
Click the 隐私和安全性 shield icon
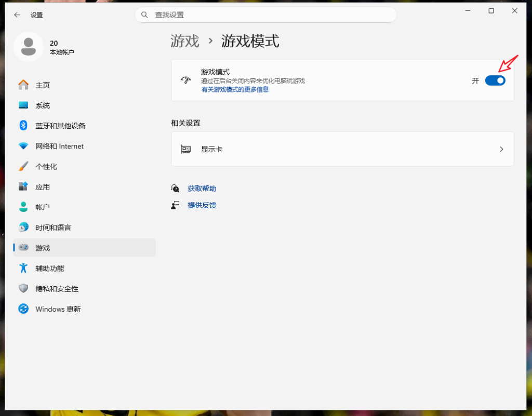click(23, 289)
